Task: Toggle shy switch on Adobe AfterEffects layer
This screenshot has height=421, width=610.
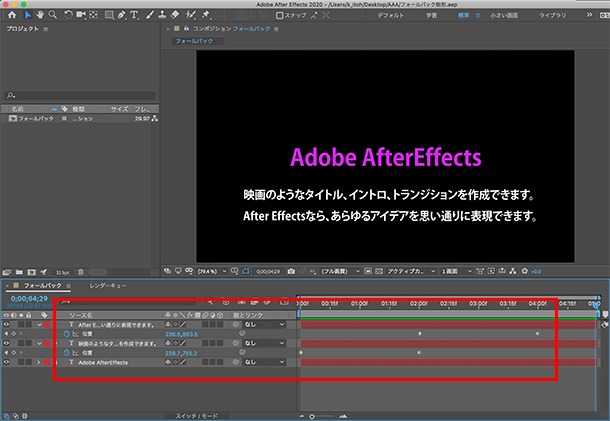Action: (x=168, y=362)
